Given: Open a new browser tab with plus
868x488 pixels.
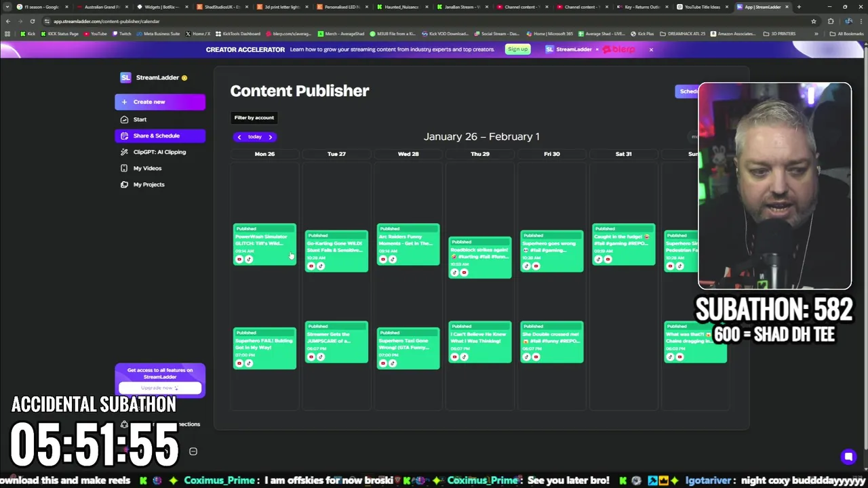Looking at the screenshot, I should (799, 7).
